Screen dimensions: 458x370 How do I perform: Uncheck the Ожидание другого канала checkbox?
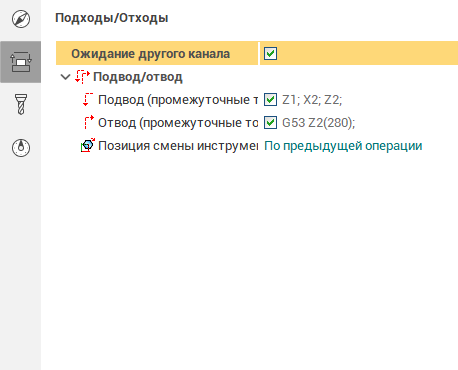tap(270, 53)
